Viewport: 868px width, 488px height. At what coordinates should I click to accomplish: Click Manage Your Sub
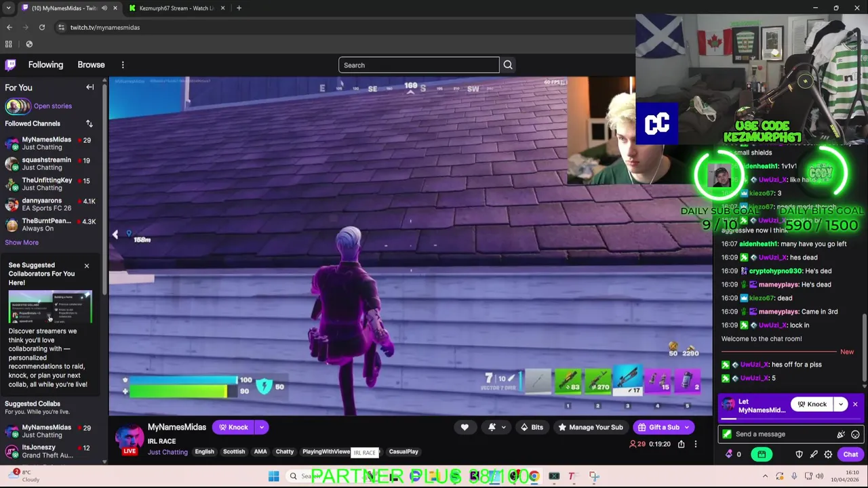pyautogui.click(x=590, y=427)
